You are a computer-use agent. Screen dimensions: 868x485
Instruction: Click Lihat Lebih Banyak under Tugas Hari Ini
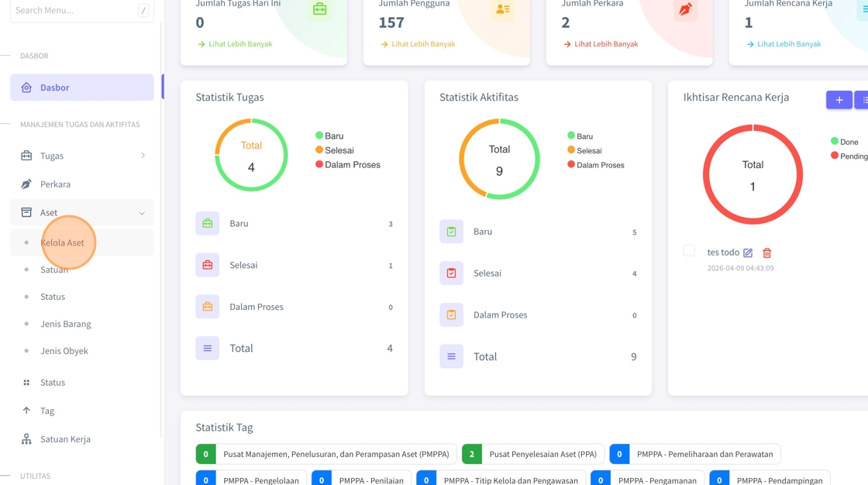pos(235,43)
